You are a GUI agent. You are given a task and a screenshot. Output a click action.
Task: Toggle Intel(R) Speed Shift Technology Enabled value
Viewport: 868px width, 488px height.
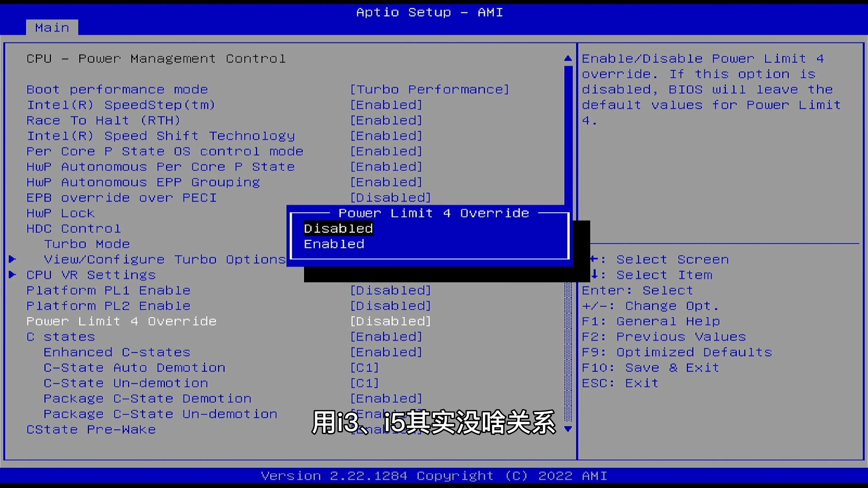pos(386,136)
